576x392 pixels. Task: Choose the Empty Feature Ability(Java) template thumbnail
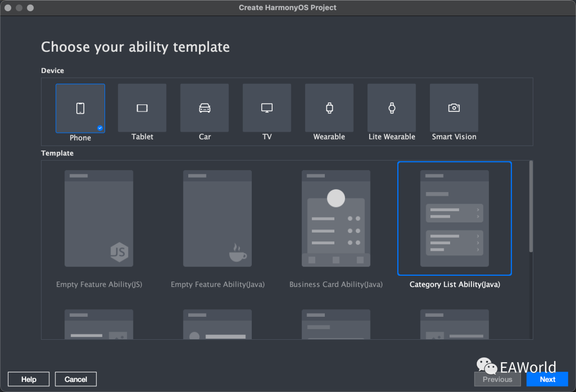pyautogui.click(x=218, y=218)
